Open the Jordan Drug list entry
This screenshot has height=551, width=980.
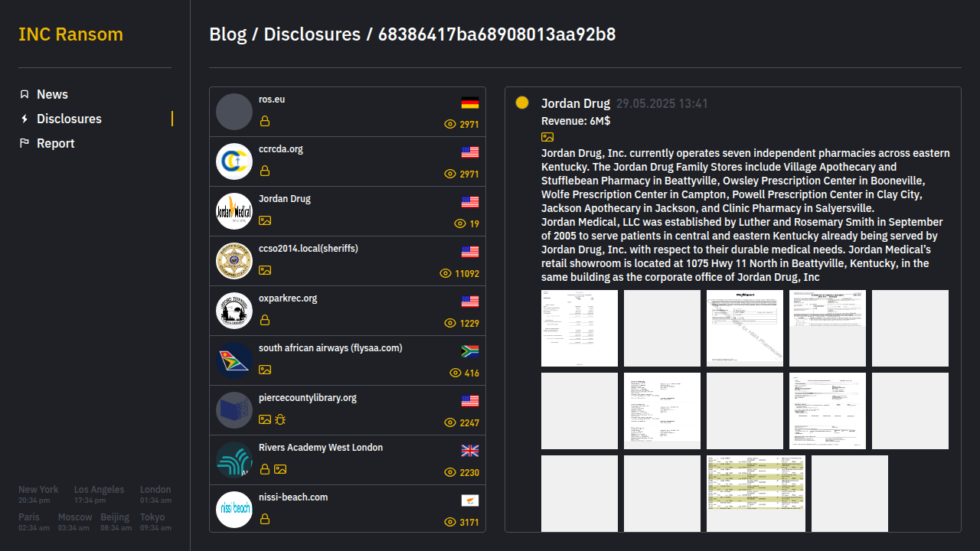(x=348, y=211)
